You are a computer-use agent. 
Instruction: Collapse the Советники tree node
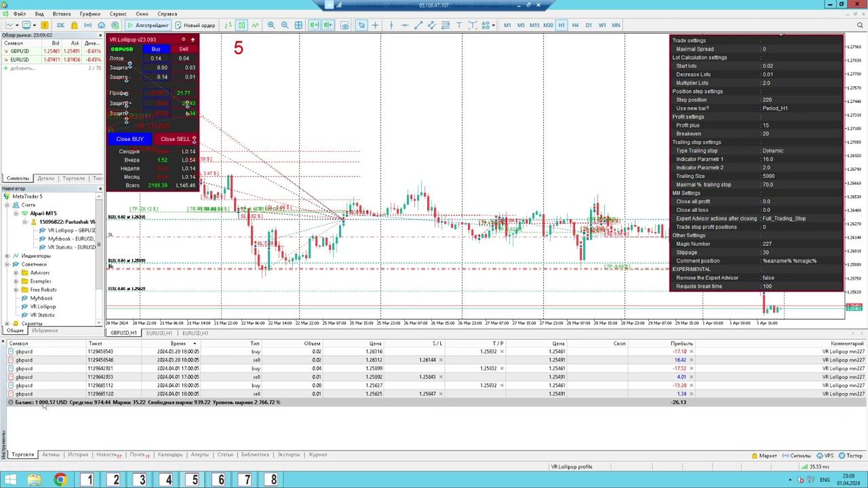tap(7, 264)
